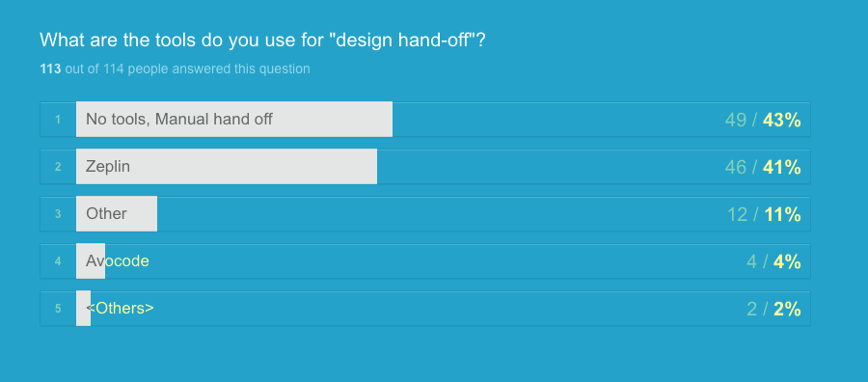The width and height of the screenshot is (868, 382).
Task: Click the small gray bar for <Others>
Action: pyautogui.click(x=83, y=309)
